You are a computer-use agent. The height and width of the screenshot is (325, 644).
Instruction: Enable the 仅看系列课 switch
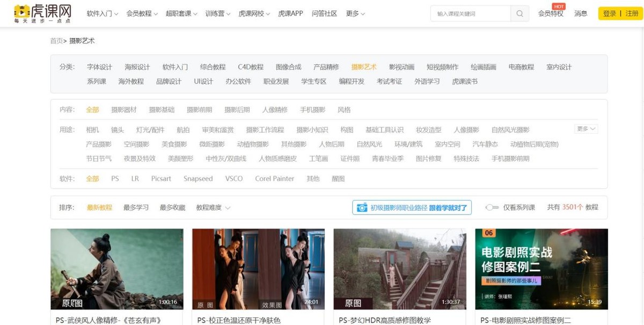click(x=492, y=207)
